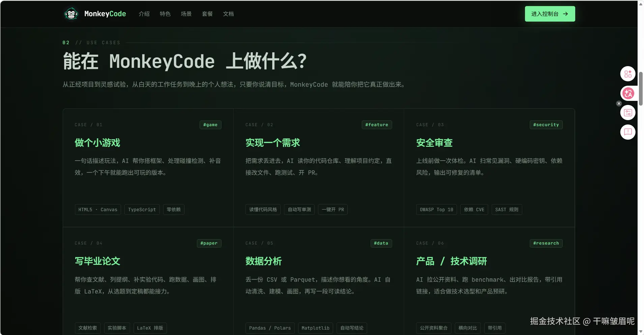
Task: Open the 特色 nav item
Action: click(x=165, y=14)
